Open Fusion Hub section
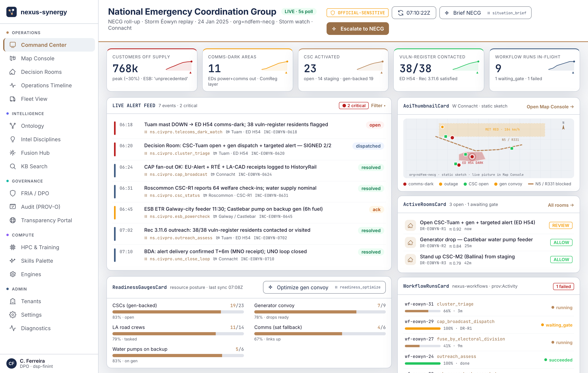 [x=49, y=153]
